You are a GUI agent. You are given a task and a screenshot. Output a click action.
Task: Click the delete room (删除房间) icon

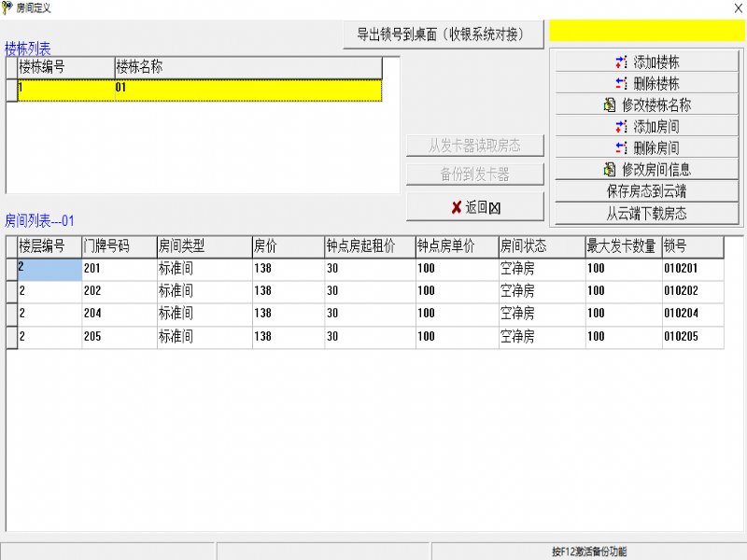click(x=622, y=148)
